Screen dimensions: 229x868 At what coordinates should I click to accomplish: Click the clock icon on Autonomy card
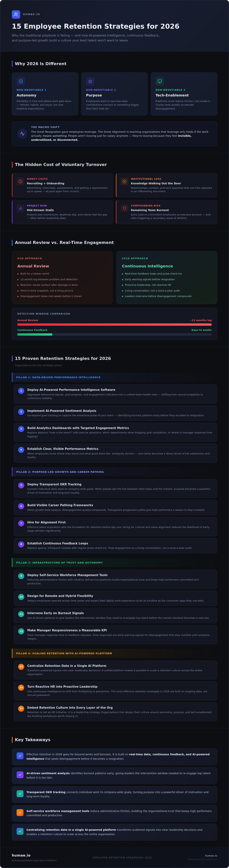[21, 81]
